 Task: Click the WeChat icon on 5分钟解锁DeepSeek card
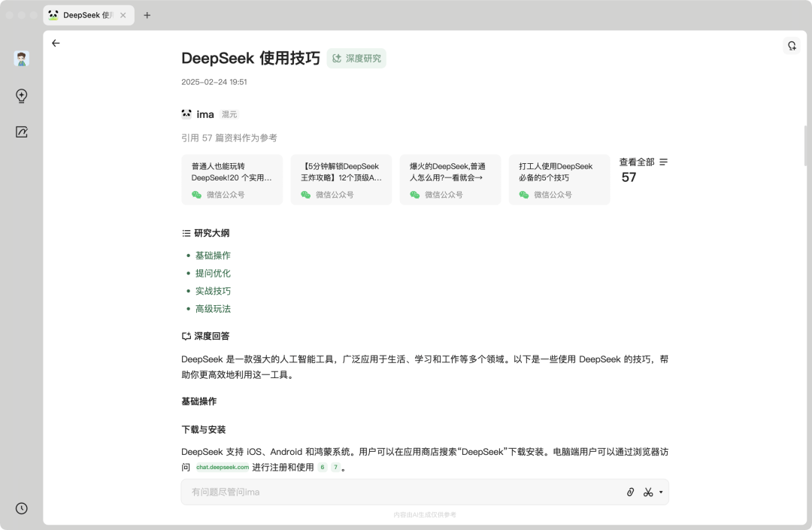tap(305, 195)
